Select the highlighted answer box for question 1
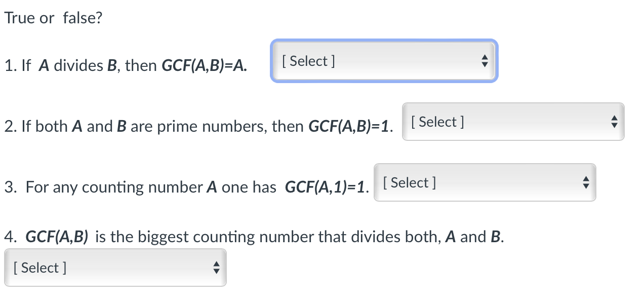This screenshot has width=644, height=303. [384, 61]
